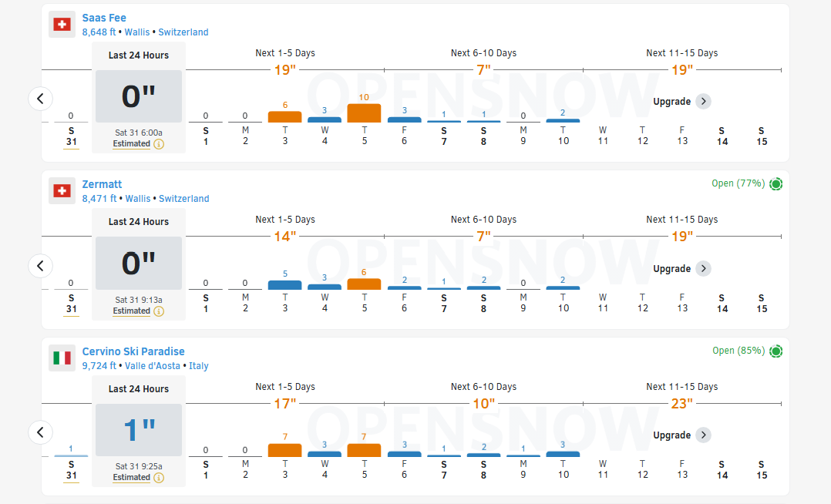Click Zermatt's green open status icon
The width and height of the screenshot is (831, 504).
(x=775, y=184)
